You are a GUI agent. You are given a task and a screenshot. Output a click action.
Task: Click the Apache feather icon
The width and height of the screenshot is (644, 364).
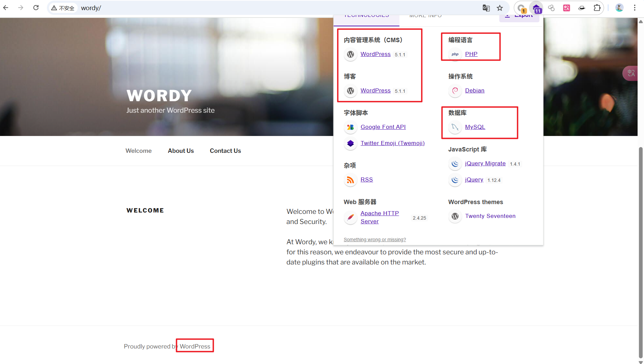point(351,218)
